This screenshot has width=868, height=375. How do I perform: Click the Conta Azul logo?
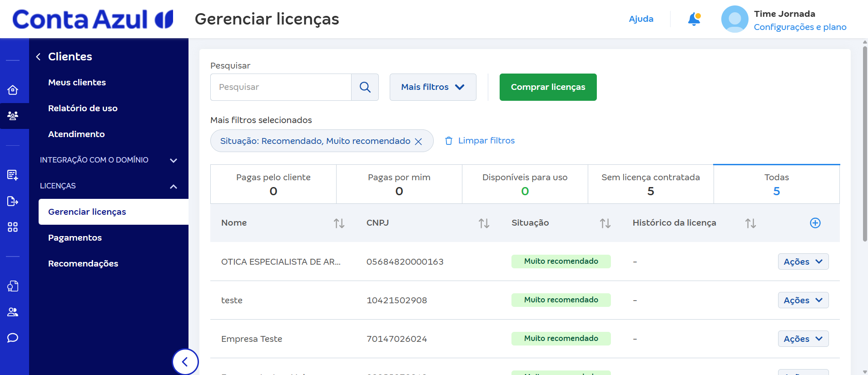click(x=93, y=20)
